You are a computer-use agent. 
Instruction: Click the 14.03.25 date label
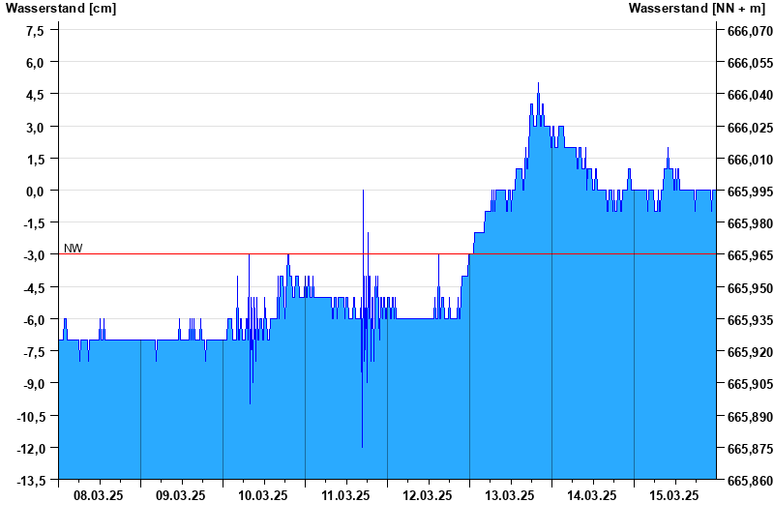591,495
